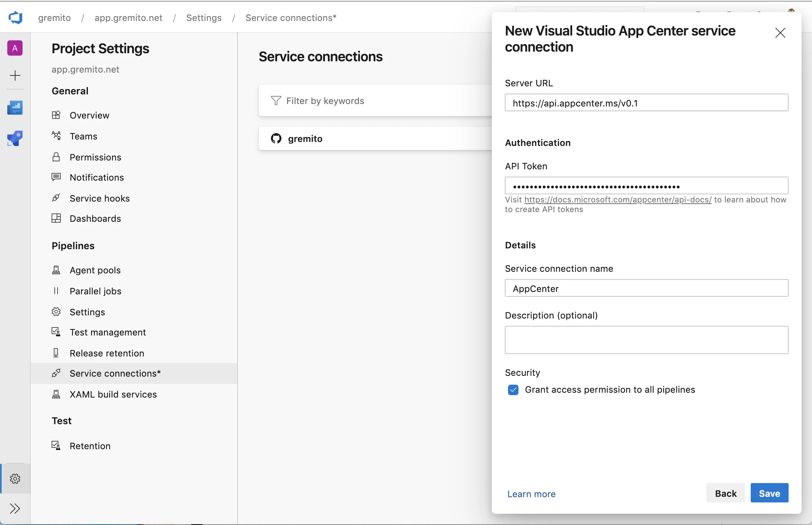This screenshot has width=812, height=525.
Task: Click the Service connection name field
Action: [x=646, y=288]
